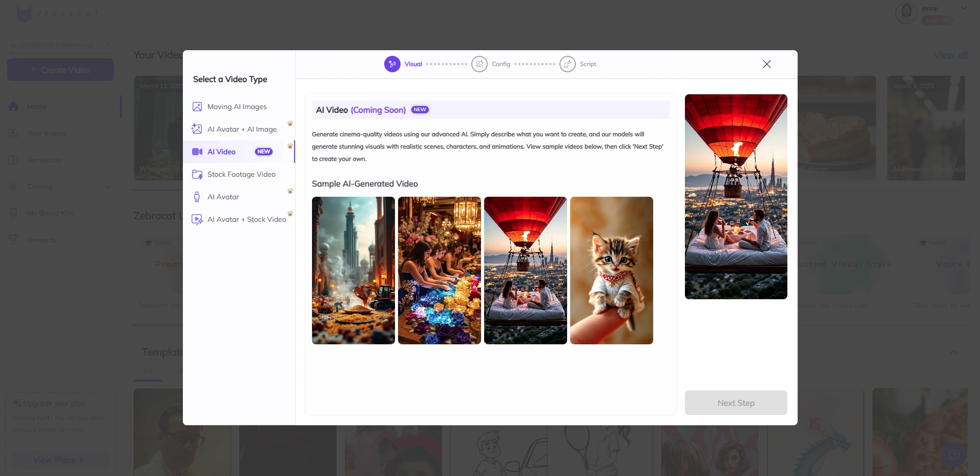Click the AI Avatar + Stock Video icon
980x476 pixels.
click(197, 219)
